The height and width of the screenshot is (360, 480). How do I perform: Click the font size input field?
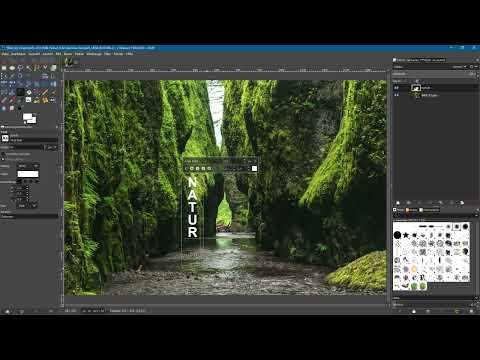27,147
